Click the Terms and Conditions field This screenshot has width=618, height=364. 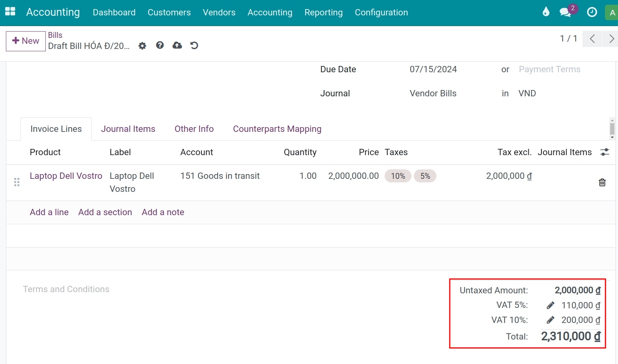pyautogui.click(x=66, y=289)
